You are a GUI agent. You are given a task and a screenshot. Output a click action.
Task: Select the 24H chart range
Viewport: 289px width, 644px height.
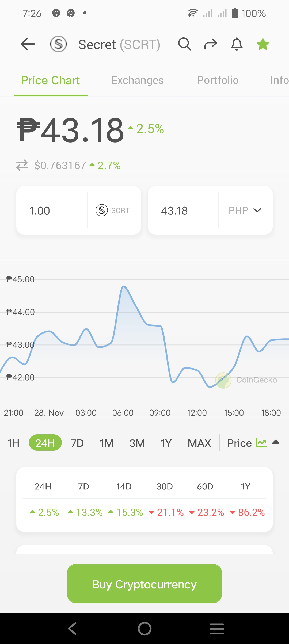coord(45,443)
